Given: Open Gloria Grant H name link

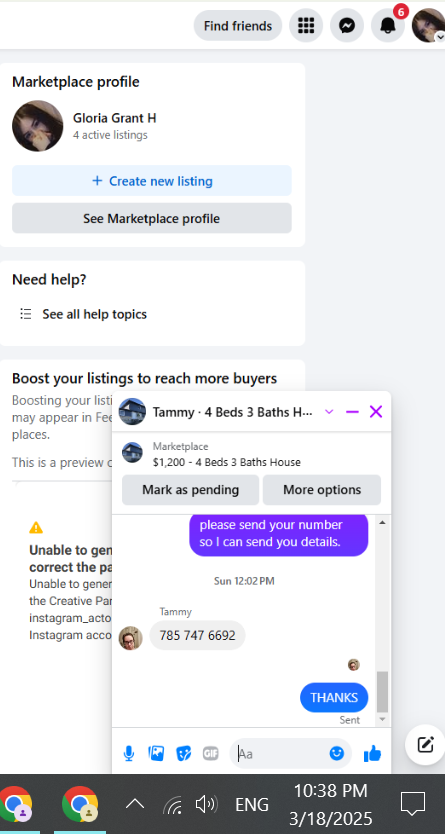Looking at the screenshot, I should click(114, 118).
